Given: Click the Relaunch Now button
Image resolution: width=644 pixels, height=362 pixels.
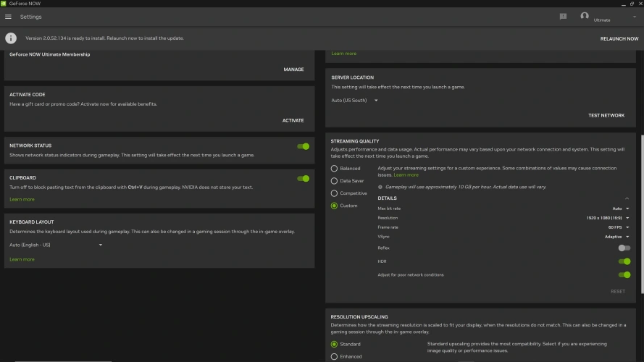Looking at the screenshot, I should click(619, 38).
